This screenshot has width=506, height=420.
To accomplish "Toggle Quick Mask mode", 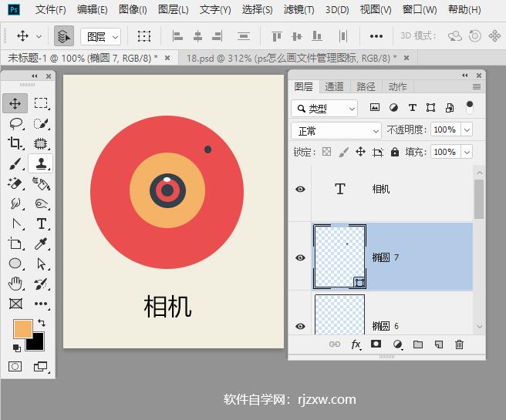I will [15, 367].
